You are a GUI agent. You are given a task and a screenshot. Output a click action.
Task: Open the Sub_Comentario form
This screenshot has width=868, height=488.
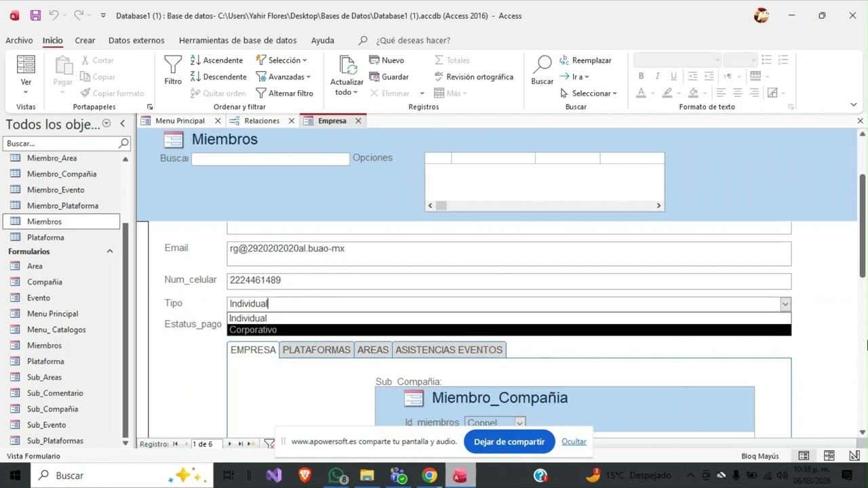55,393
